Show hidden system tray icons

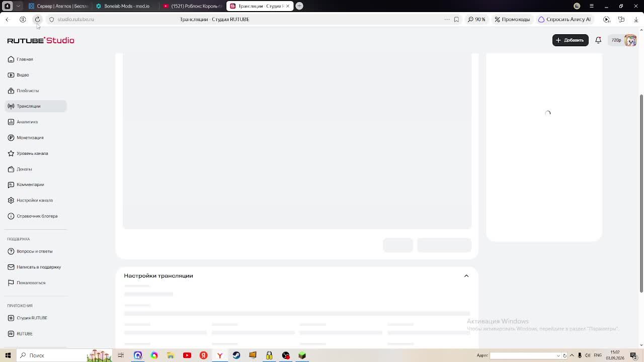(572, 355)
